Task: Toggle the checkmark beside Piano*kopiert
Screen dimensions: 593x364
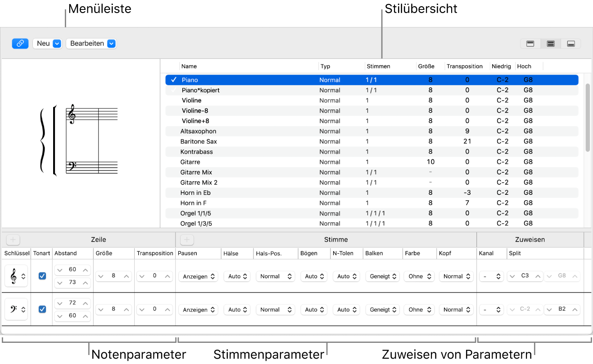Action: point(173,90)
